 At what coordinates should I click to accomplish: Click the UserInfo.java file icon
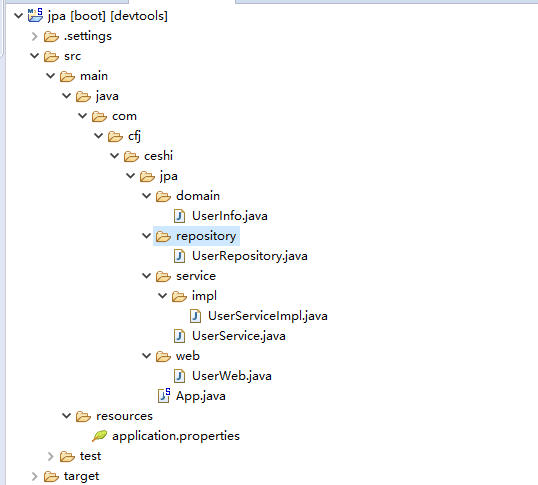click(x=179, y=216)
